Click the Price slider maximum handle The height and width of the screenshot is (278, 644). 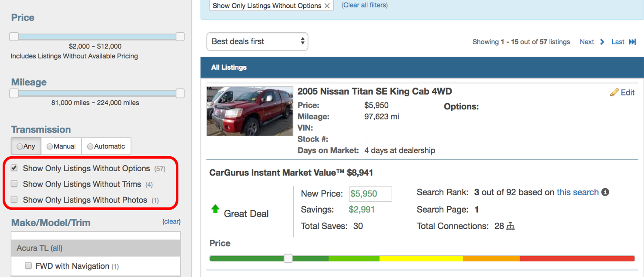180,37
